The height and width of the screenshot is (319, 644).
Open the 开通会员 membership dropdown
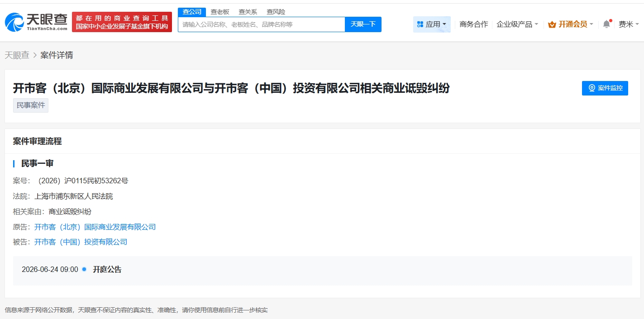click(571, 24)
